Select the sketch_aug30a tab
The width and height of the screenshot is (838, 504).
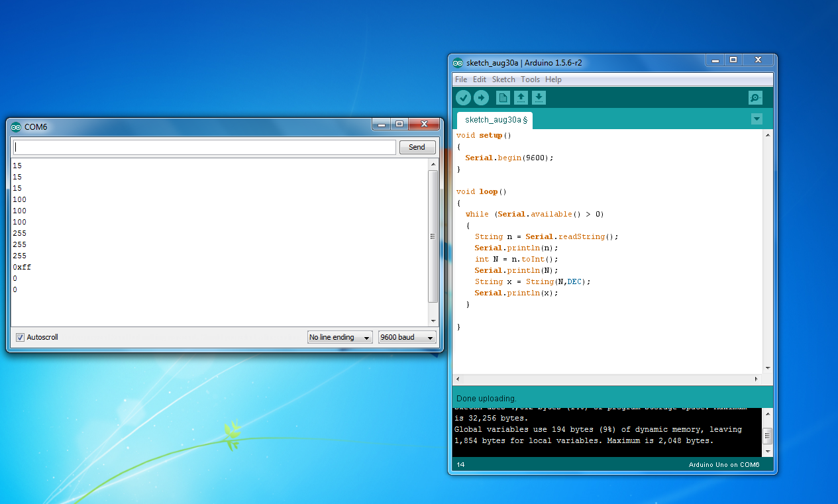tap(495, 120)
